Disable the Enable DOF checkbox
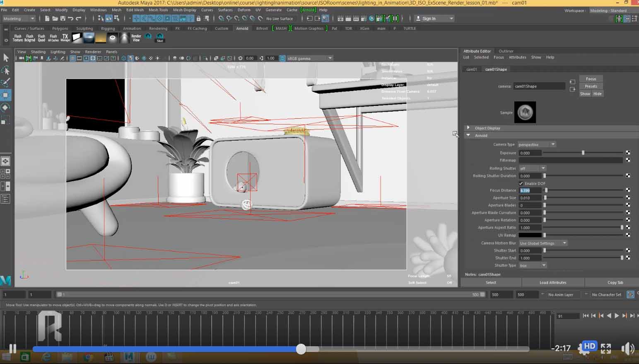The width and height of the screenshot is (639, 364). pyautogui.click(x=521, y=183)
